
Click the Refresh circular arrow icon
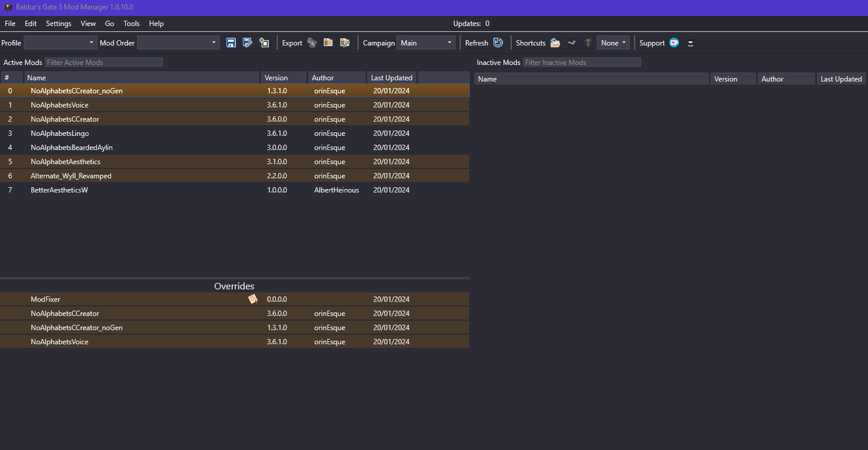[x=498, y=43]
